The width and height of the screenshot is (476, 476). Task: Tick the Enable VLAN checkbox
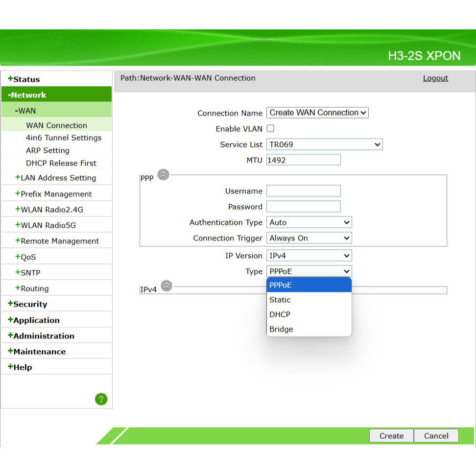coord(270,128)
